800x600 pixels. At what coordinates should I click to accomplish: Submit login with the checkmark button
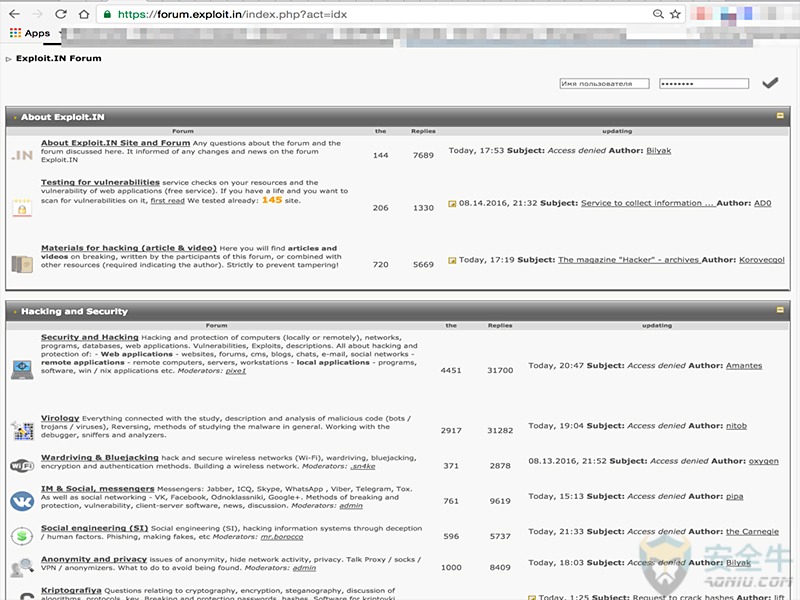click(770, 83)
